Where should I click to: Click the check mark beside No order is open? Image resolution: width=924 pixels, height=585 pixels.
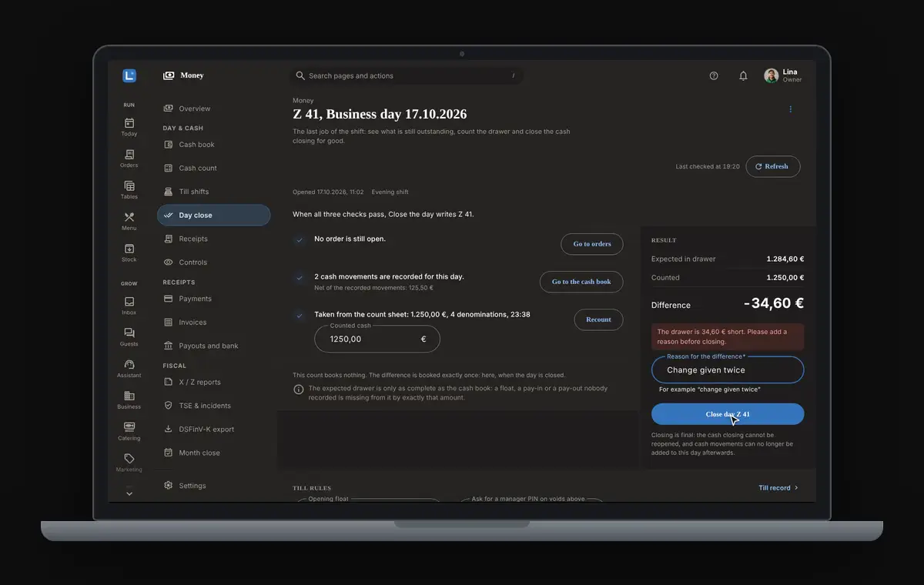tap(300, 240)
